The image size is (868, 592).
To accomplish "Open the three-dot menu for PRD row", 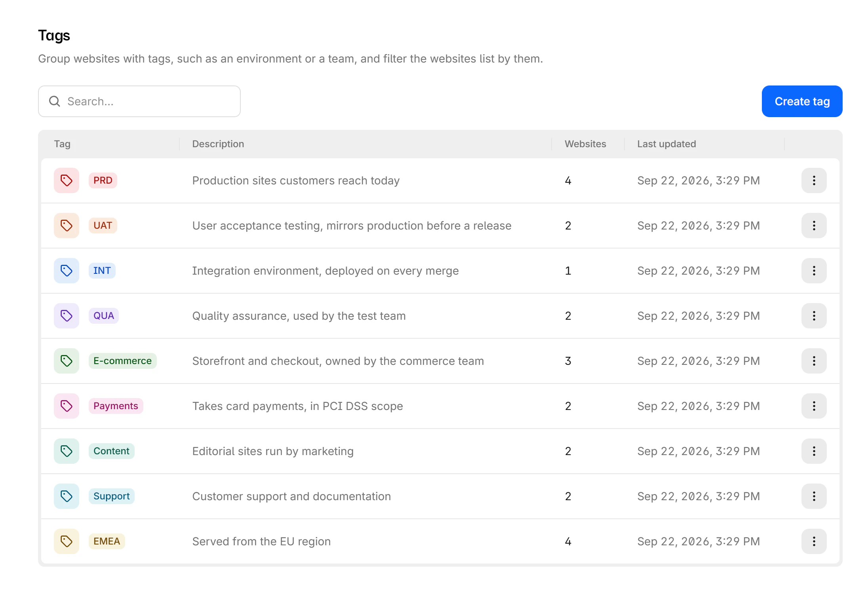I will pyautogui.click(x=814, y=180).
